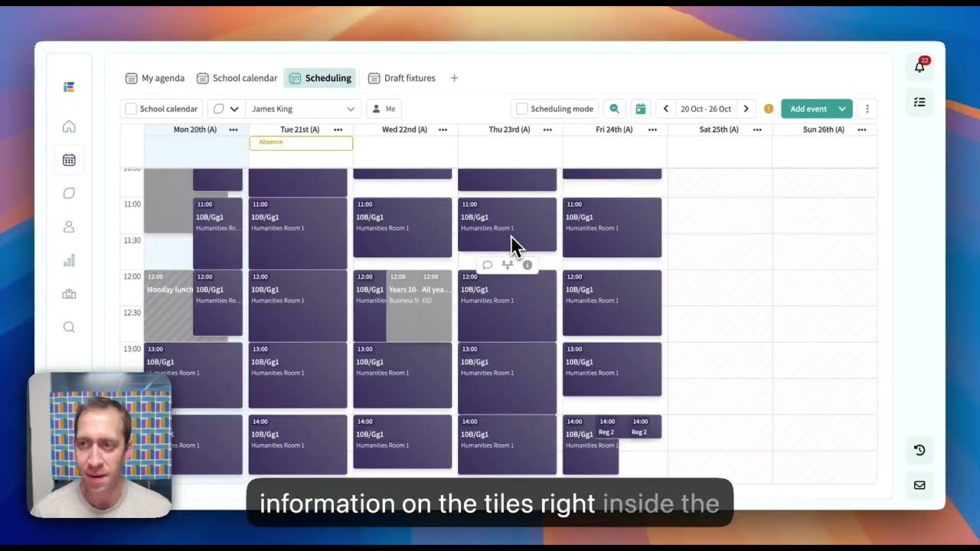Open Friday 13:00 10B/Gg1 lesson tile

612,370
